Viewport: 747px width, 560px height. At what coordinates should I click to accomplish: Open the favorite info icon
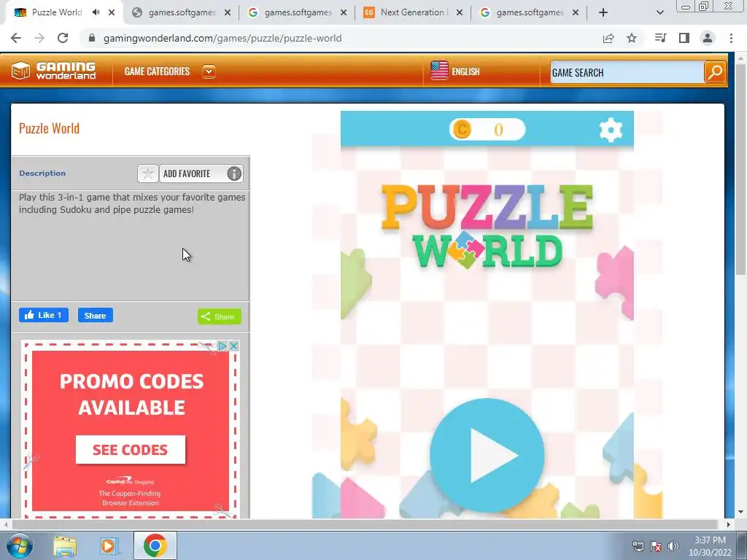click(x=234, y=174)
